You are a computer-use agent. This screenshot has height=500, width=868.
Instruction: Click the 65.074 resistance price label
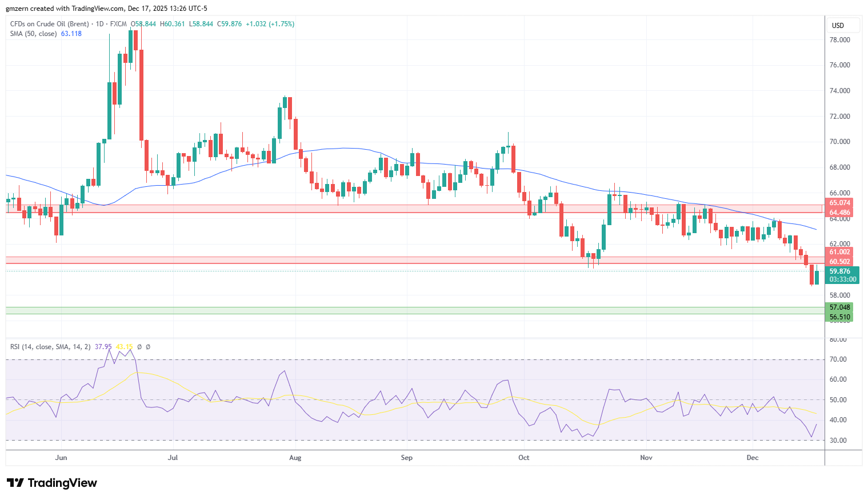(839, 203)
